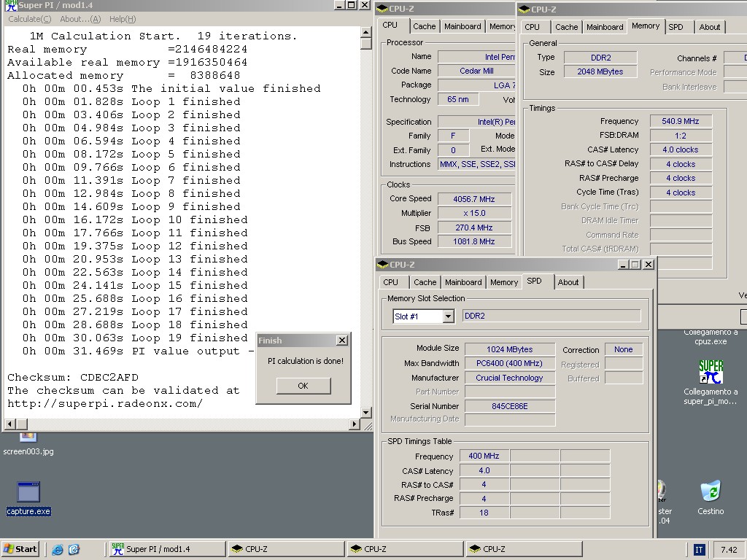The image size is (747, 560).
Task: Click the CPU-Z icon in the CPU window title bar
Action: pyautogui.click(x=382, y=9)
